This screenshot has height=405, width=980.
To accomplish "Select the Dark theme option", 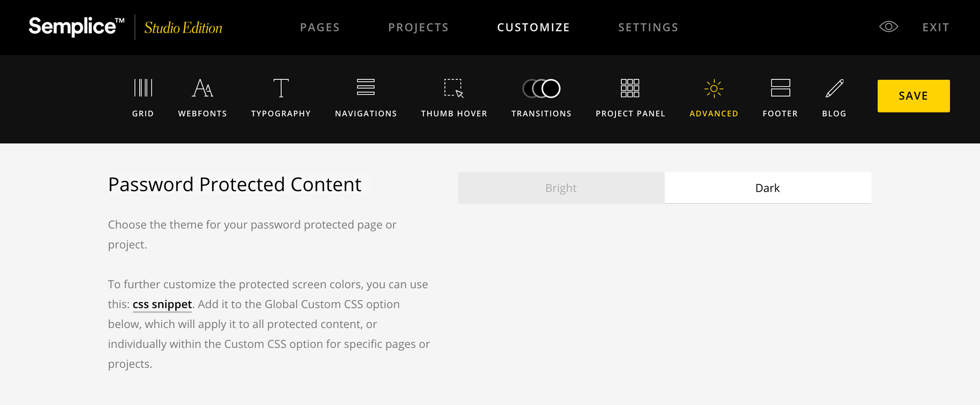I will tap(767, 188).
